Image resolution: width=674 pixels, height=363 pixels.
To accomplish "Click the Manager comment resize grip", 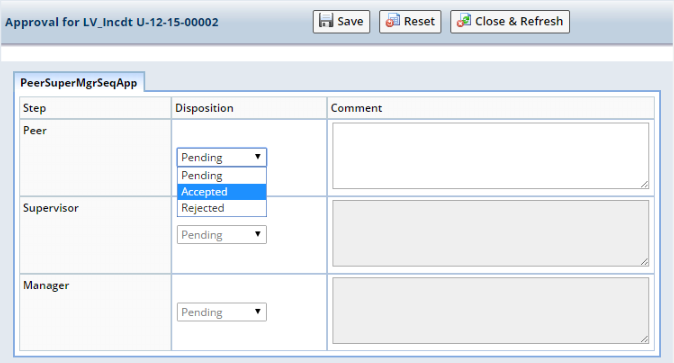I will click(644, 339).
